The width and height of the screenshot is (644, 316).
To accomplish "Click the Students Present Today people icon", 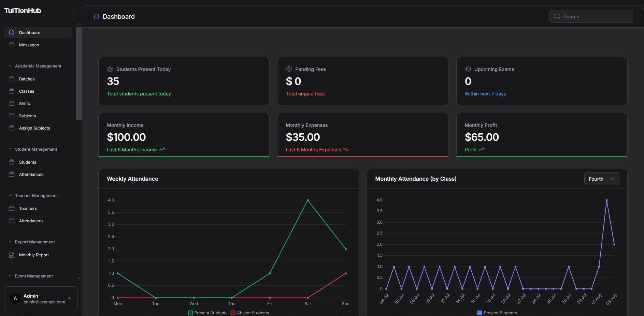I will [110, 69].
